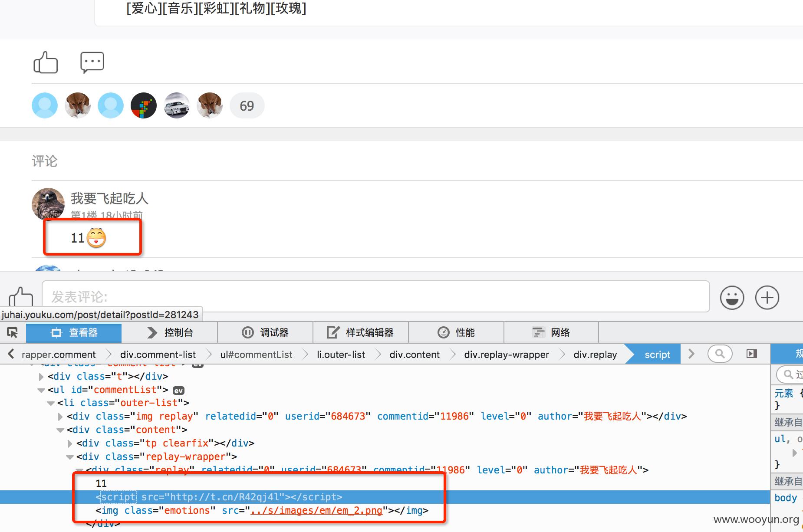The width and height of the screenshot is (803, 532).
Task: Switch to the 查看器 inspector tab
Action: pos(74,333)
